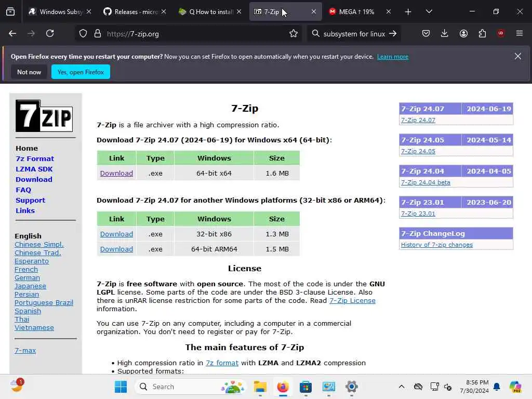
Task: Open Windows Start menu
Action: (x=121, y=387)
